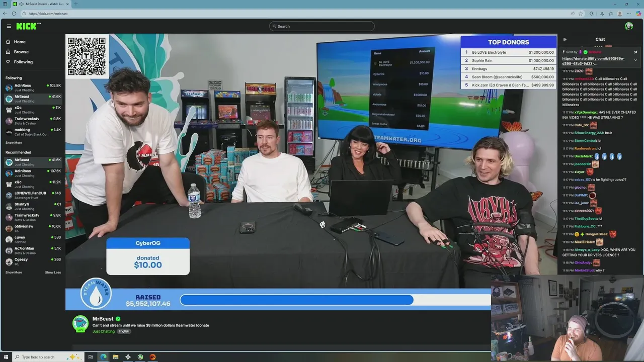Open mobbing channel in Following list
This screenshot has width=644, height=362.
click(33, 132)
